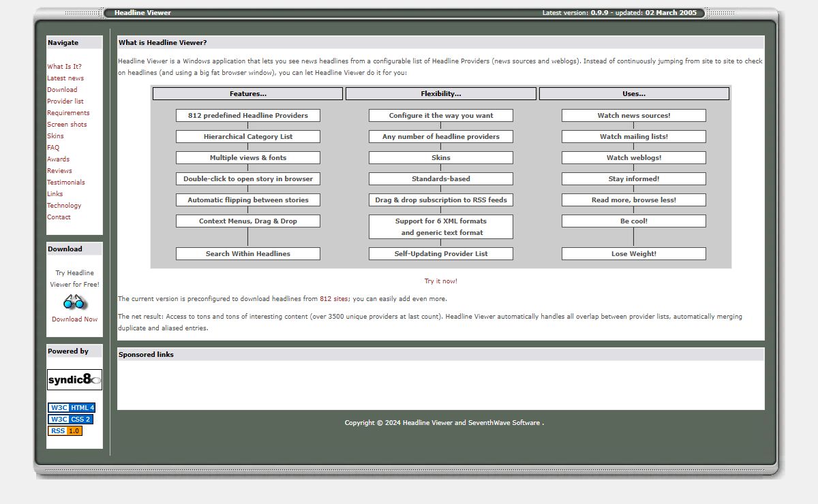Open the FAQ page
This screenshot has width=818, height=504.
point(53,148)
